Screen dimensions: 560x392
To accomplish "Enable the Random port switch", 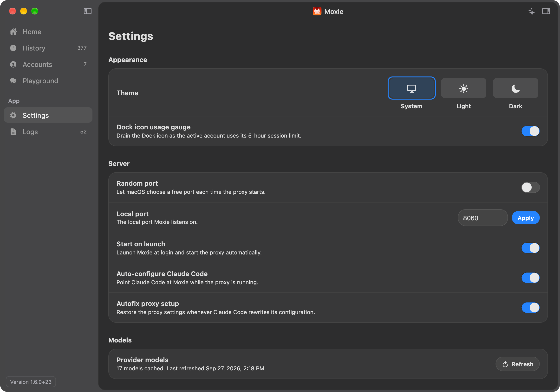I will (x=530, y=187).
